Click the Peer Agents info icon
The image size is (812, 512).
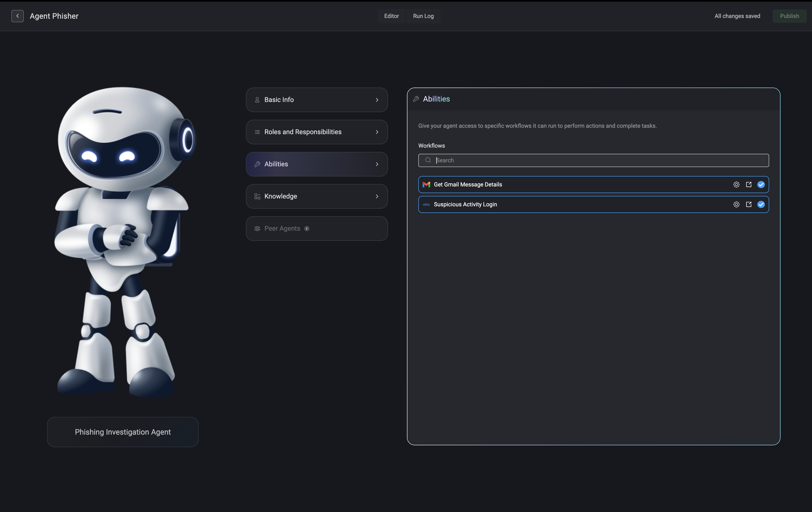[x=307, y=229]
